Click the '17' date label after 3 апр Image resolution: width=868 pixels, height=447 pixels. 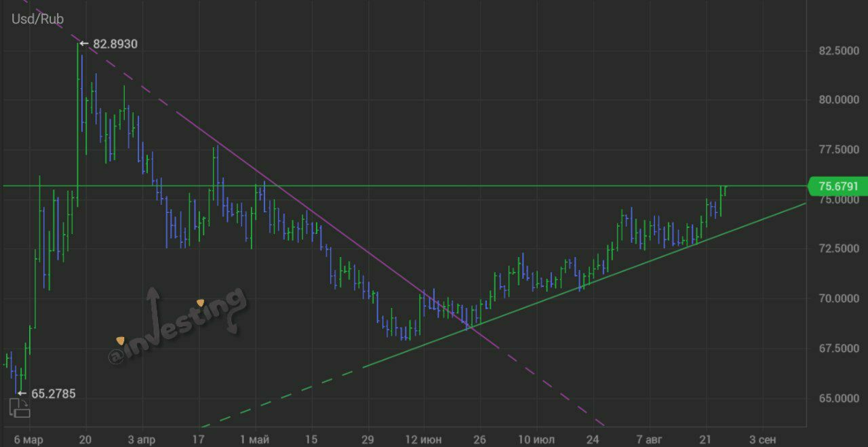click(x=198, y=440)
